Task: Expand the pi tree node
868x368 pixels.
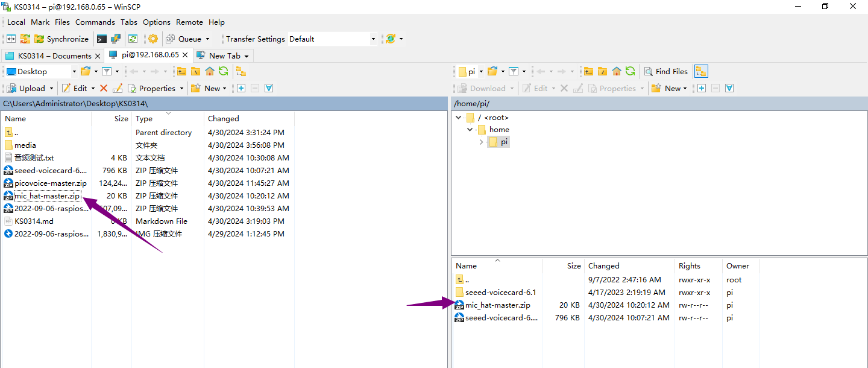Action: pyautogui.click(x=481, y=142)
